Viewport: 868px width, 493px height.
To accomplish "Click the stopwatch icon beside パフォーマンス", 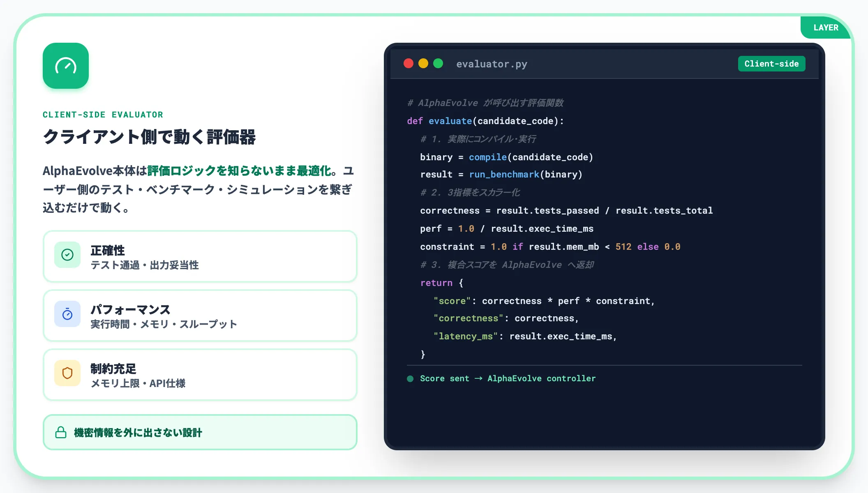I will coord(67,314).
